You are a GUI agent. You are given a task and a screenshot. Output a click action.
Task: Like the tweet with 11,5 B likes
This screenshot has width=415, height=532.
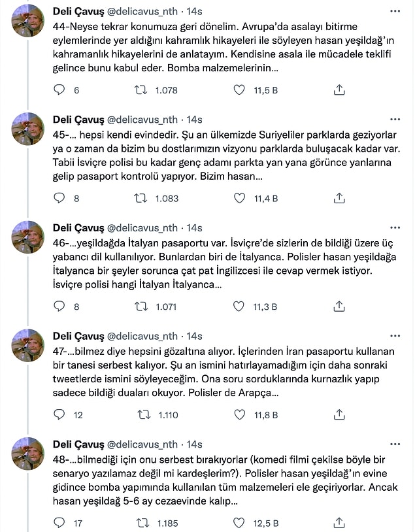pos(239,90)
